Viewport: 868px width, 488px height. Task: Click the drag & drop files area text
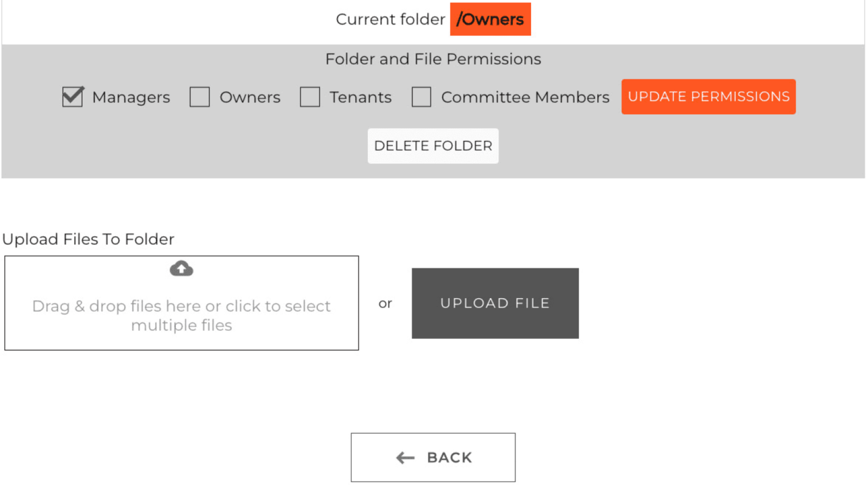[x=181, y=315]
